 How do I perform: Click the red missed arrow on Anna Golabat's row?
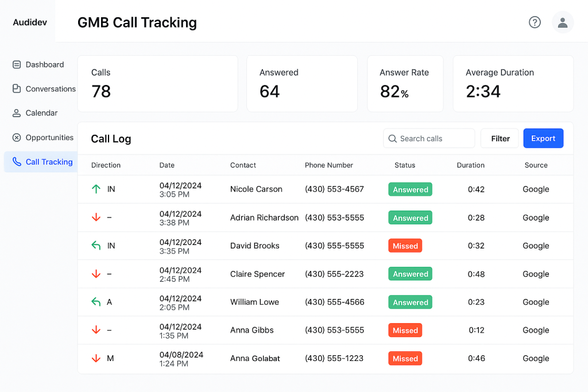pos(96,358)
